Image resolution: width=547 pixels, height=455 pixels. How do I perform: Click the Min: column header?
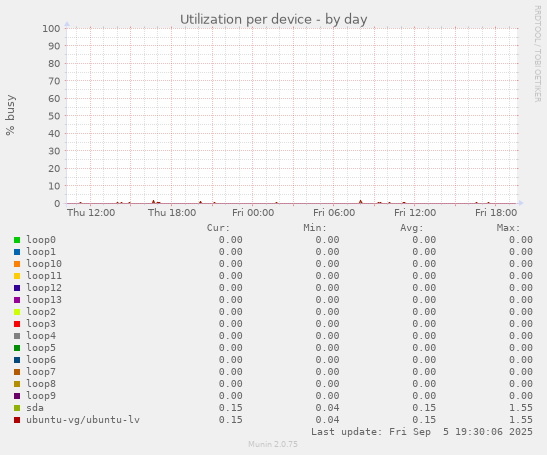(315, 228)
